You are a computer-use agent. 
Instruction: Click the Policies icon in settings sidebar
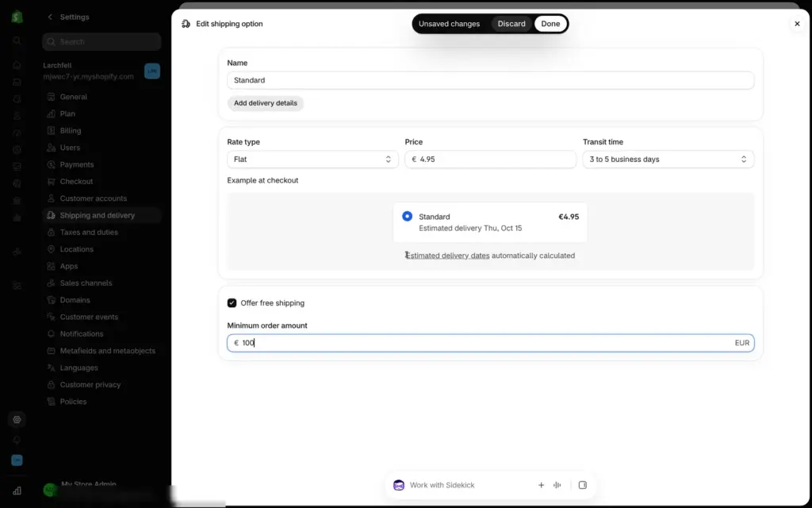51,402
